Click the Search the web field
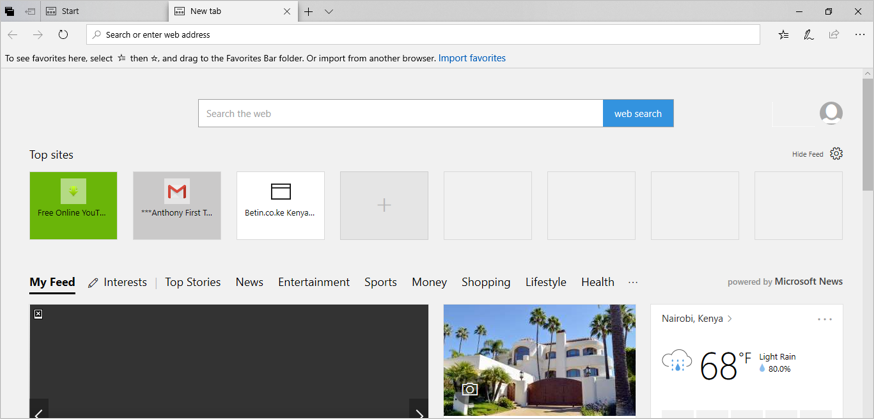This screenshot has width=874, height=419. (400, 113)
